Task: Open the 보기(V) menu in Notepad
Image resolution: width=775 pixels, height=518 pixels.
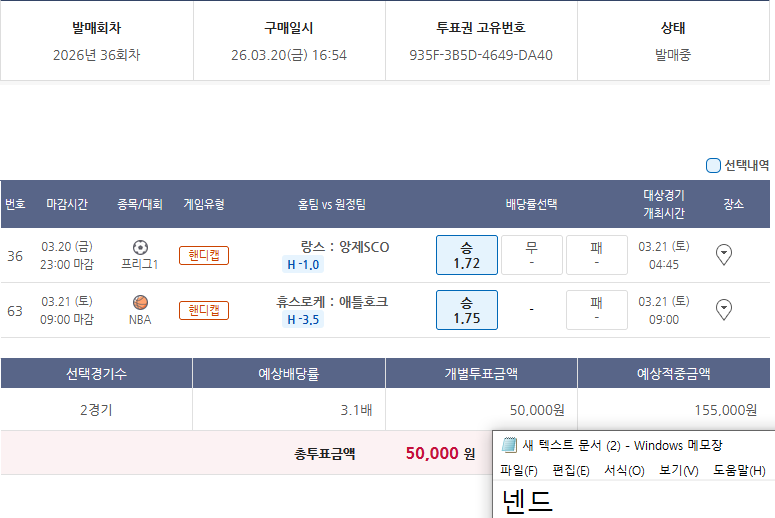Action: [x=679, y=471]
